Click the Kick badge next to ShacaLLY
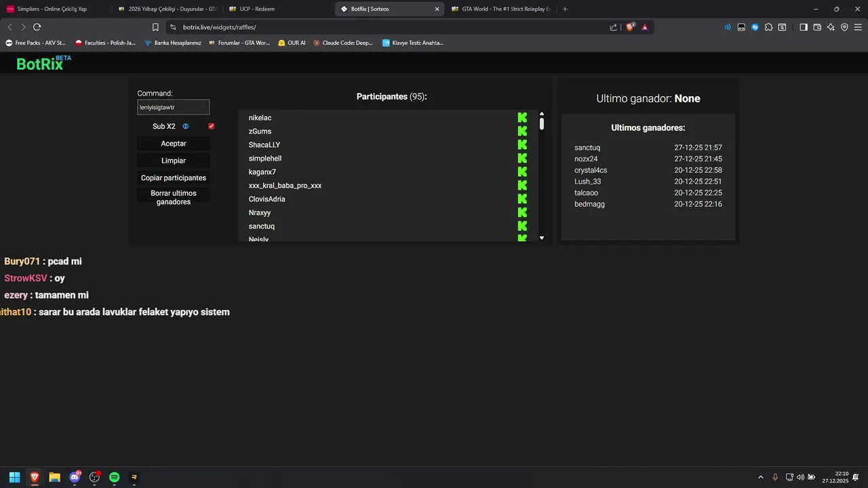The width and height of the screenshot is (868, 488). 522,145
